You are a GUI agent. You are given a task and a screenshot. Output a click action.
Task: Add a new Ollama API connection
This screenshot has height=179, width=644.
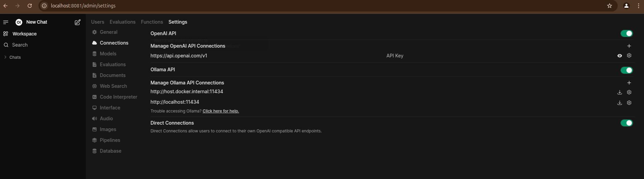[x=629, y=83]
